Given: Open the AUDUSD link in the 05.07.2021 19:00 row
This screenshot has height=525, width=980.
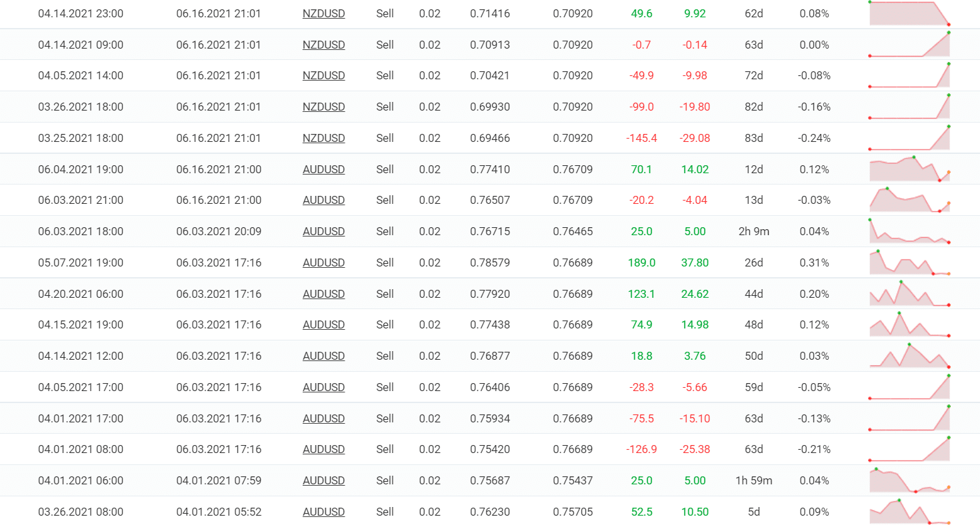Looking at the screenshot, I should tap(323, 262).
